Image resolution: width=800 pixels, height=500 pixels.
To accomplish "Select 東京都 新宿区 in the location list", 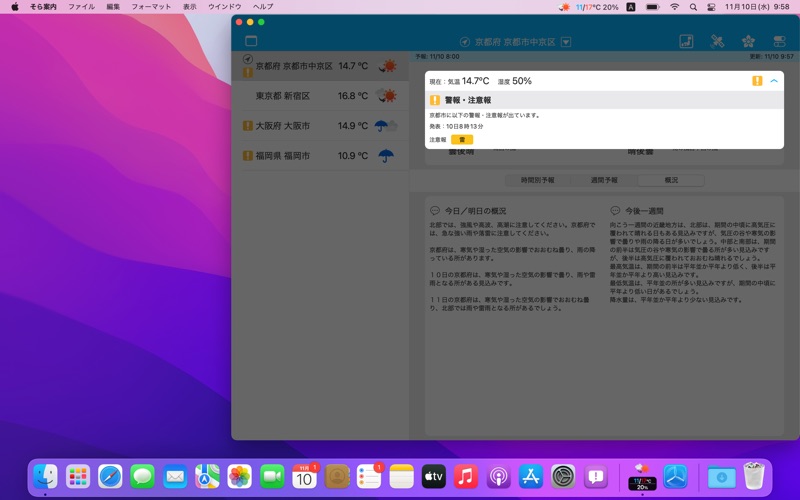I will 283,96.
